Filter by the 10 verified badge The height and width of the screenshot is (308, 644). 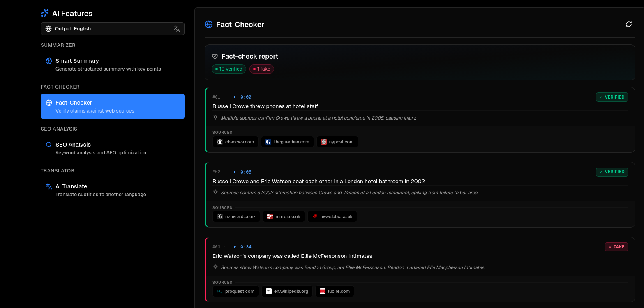click(x=229, y=69)
